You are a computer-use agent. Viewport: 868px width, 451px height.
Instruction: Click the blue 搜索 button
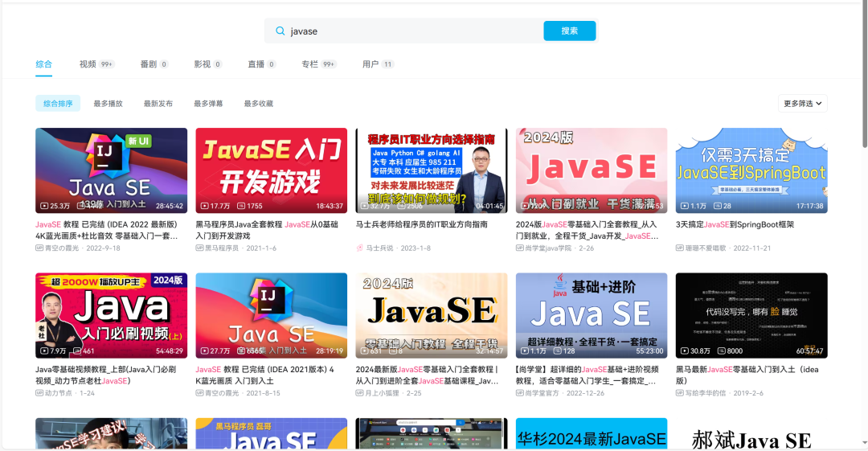[x=569, y=31]
